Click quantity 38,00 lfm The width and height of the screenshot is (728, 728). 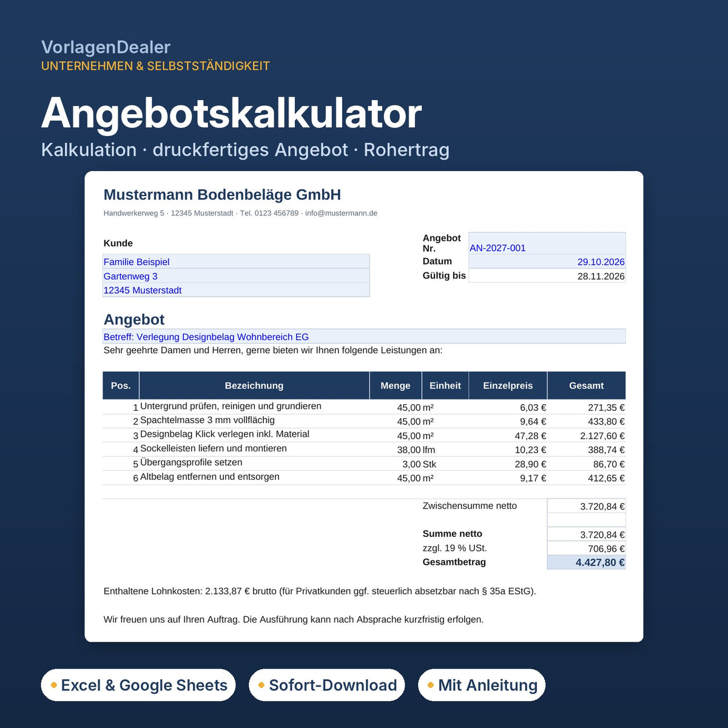click(x=416, y=450)
